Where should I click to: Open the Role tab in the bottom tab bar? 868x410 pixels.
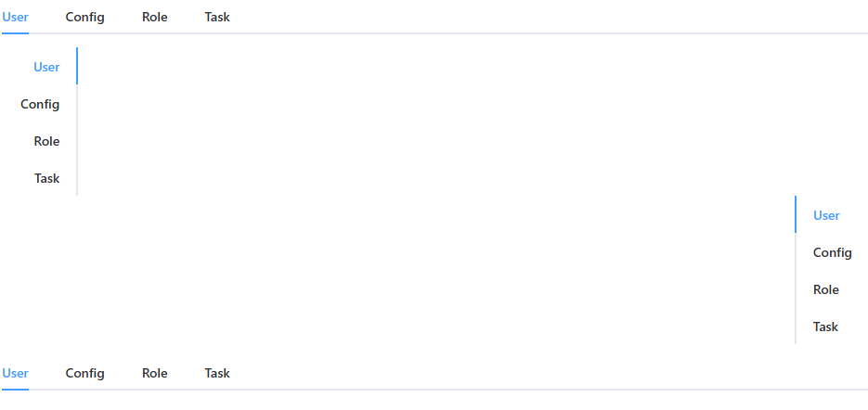[155, 373]
